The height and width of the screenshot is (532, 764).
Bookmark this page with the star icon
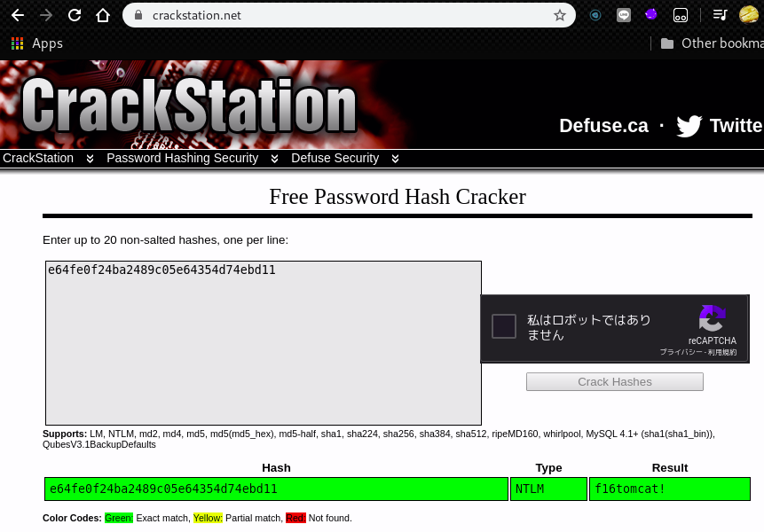click(x=559, y=15)
